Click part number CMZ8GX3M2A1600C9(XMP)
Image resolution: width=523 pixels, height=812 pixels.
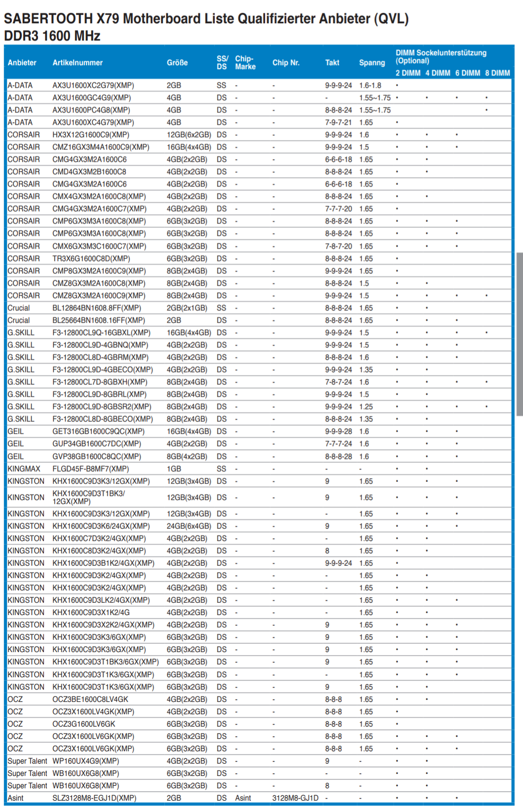coord(99,295)
